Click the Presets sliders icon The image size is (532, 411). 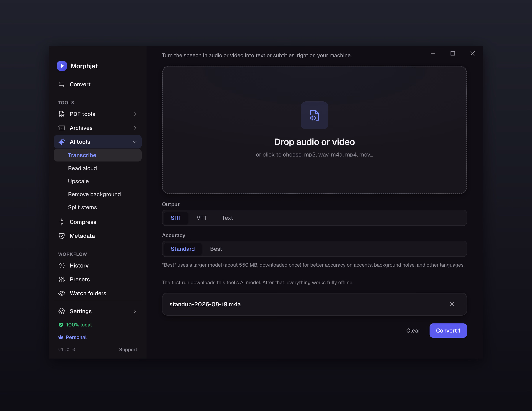[x=62, y=279]
